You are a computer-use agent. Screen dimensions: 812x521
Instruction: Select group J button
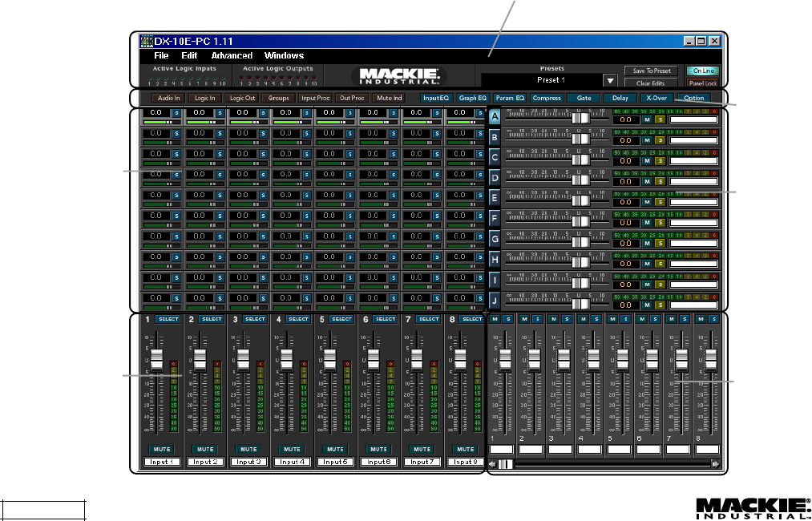tap(495, 302)
